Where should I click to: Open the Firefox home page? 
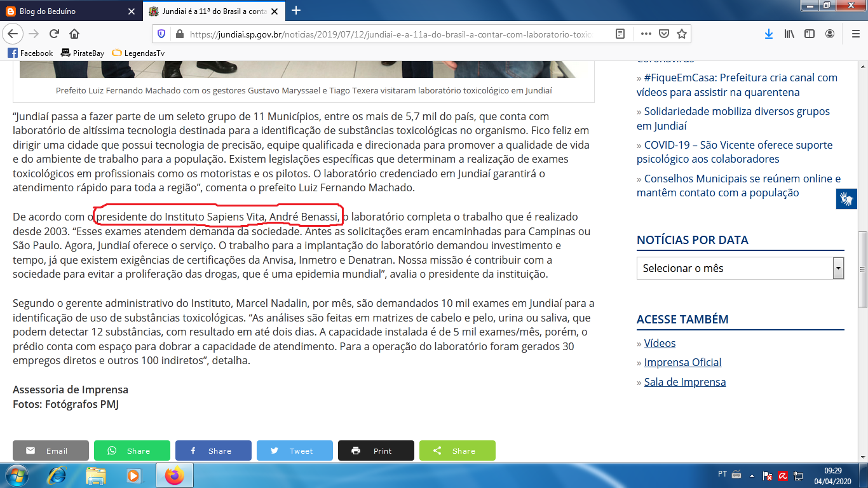tap(74, 34)
